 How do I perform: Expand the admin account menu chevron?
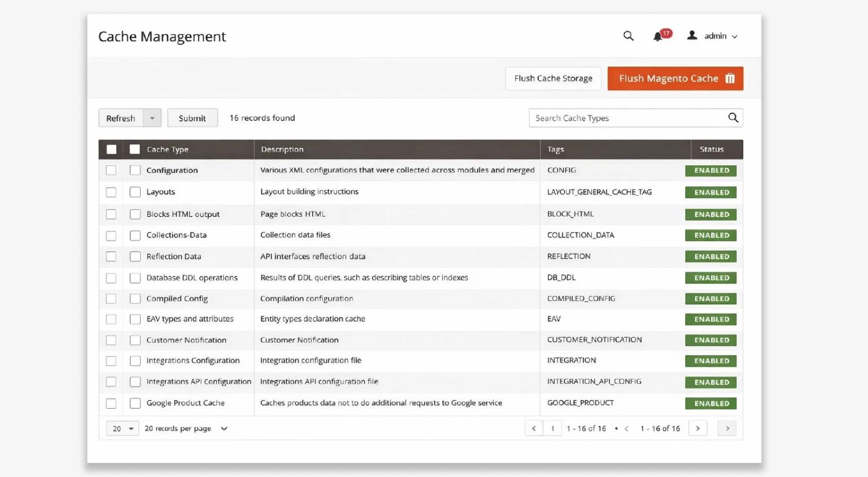click(x=735, y=36)
